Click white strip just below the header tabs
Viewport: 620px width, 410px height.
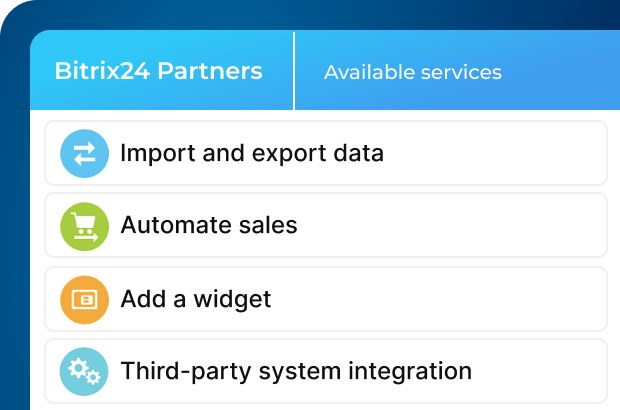click(x=325, y=116)
